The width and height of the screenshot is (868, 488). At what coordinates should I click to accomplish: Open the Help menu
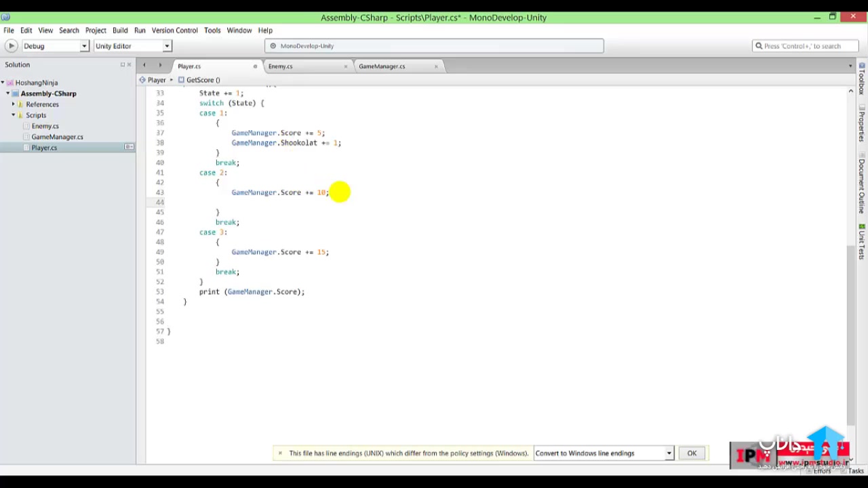coord(265,30)
